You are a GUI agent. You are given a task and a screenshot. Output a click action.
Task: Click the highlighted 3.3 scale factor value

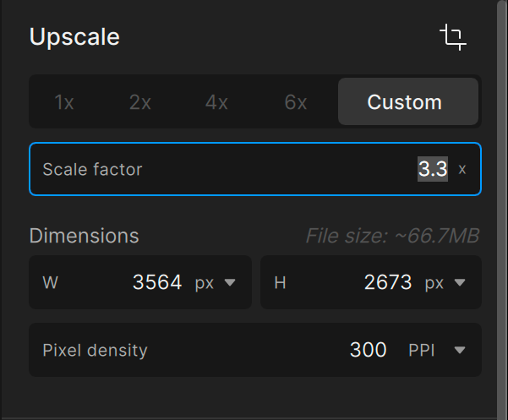[432, 169]
